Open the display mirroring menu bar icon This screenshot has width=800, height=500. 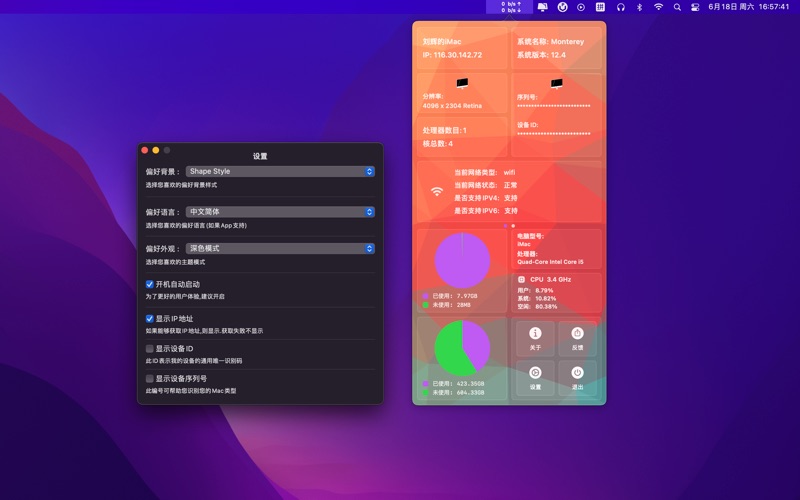click(542, 7)
